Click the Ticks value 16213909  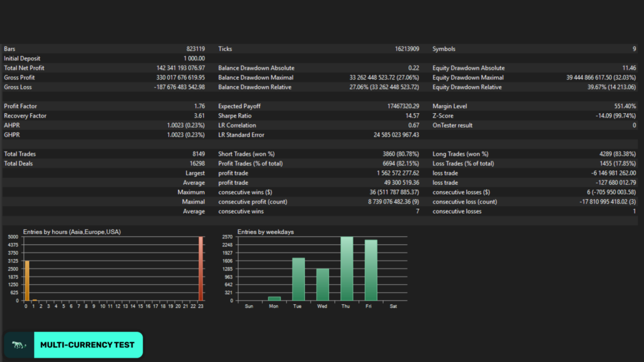pyautogui.click(x=407, y=49)
